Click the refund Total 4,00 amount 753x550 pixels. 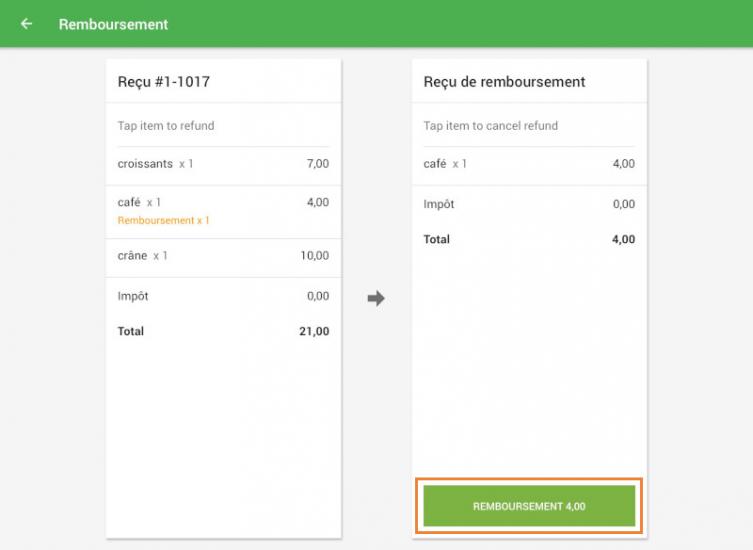623,239
